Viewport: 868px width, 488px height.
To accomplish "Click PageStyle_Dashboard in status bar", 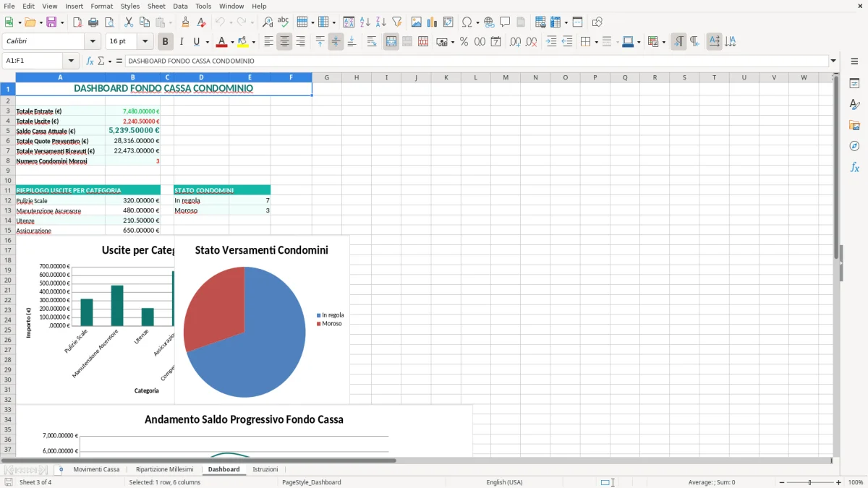I will click(x=311, y=482).
